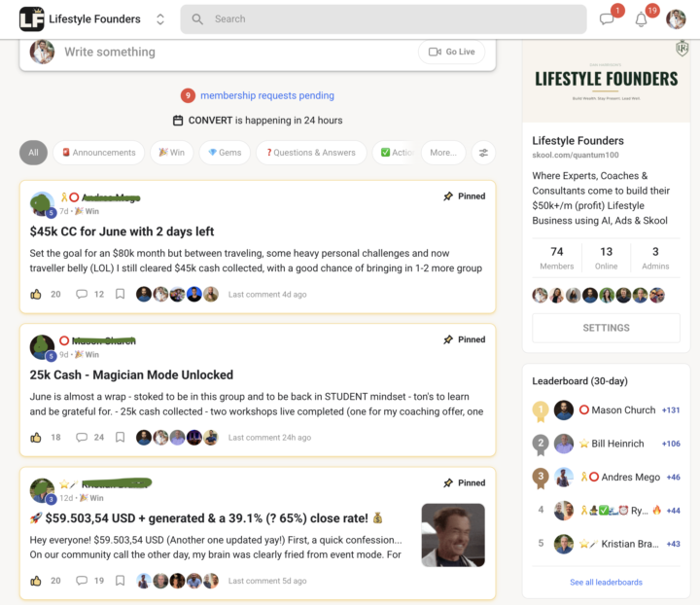Bookmark the 25k Cash Magician Mode post
This screenshot has height=605, width=700.
(121, 437)
